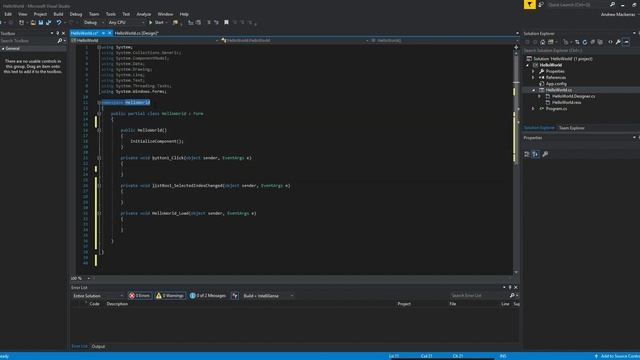Image resolution: width=640 pixels, height=360 pixels.
Task: Toggle the 0 of 2 Messages filter
Action: tap(208, 296)
